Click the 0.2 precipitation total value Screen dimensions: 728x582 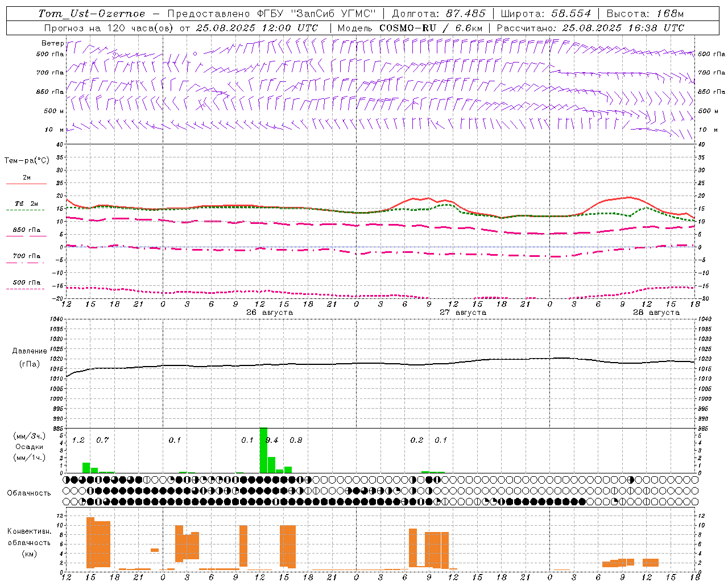[417, 440]
